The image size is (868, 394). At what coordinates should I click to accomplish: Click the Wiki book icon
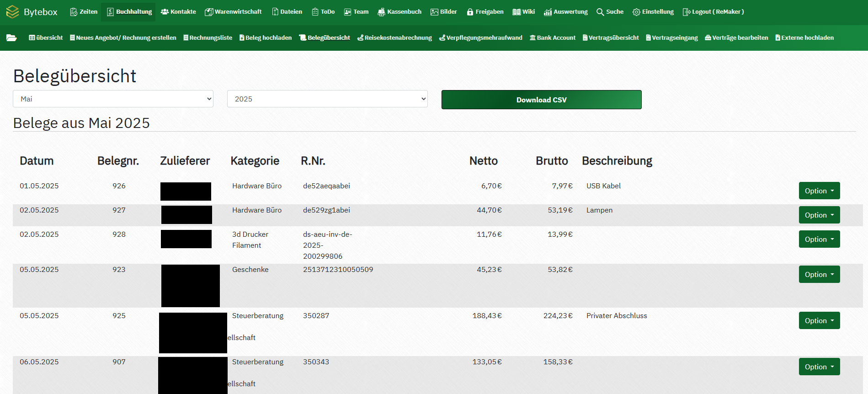point(517,12)
